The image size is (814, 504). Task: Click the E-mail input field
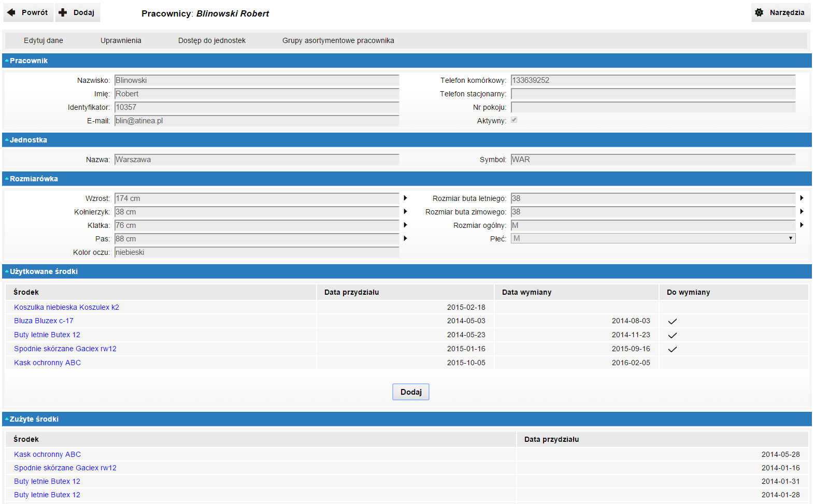click(x=256, y=121)
